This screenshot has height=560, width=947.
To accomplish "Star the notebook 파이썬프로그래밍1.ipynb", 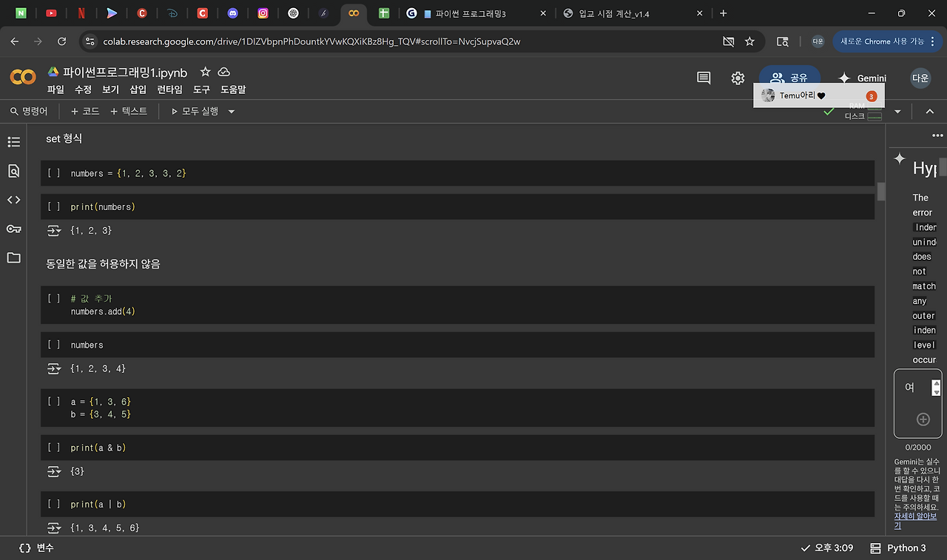I will point(205,72).
